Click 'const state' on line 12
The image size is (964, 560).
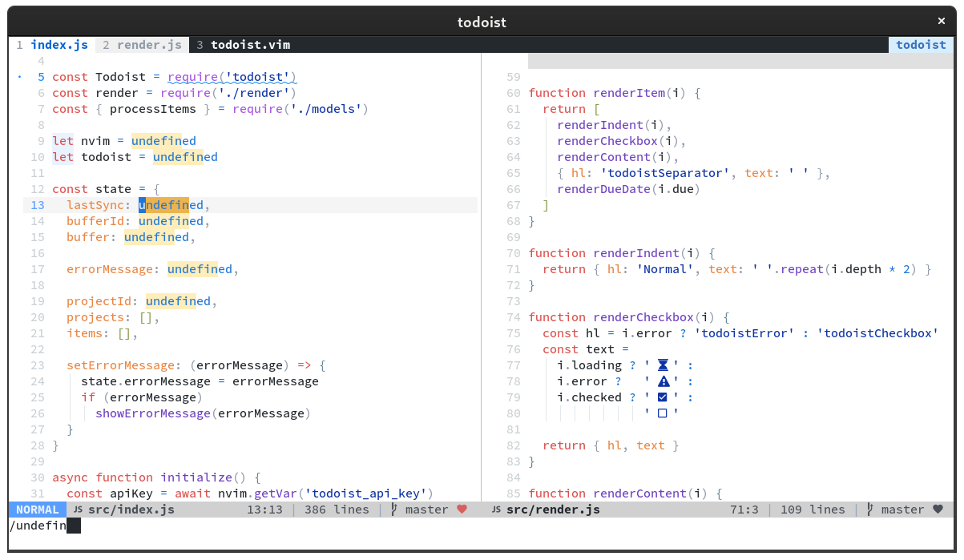point(91,189)
